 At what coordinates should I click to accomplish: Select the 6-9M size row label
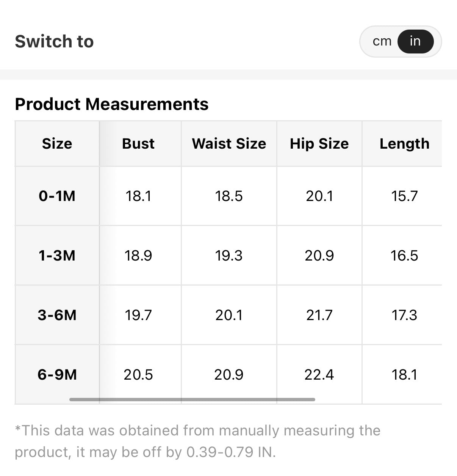point(57,375)
